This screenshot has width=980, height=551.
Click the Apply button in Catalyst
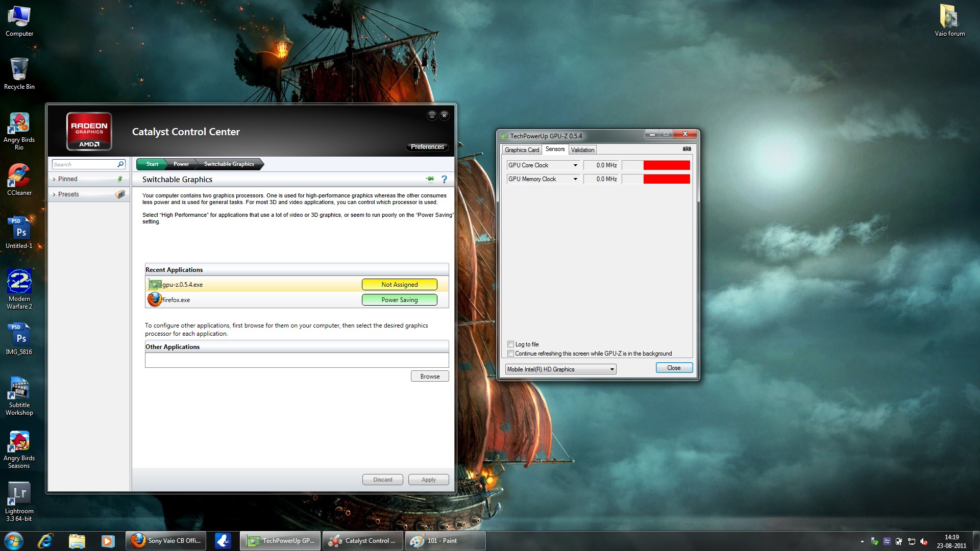coord(428,480)
